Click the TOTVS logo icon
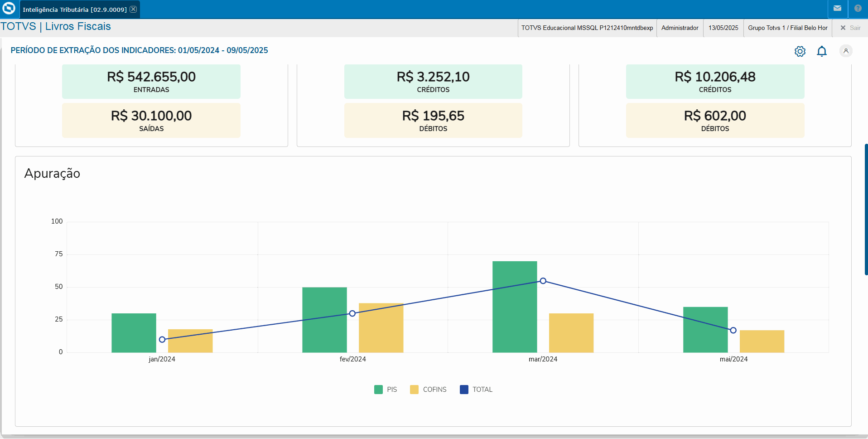 (9, 8)
